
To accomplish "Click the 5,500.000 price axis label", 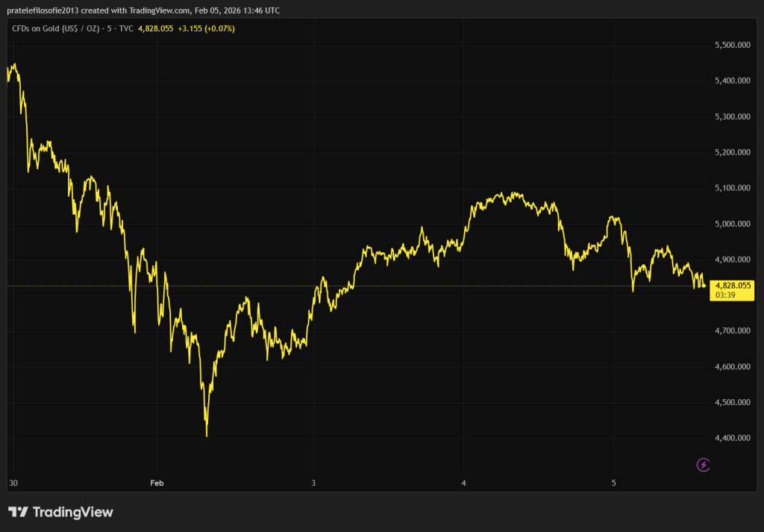I will (732, 46).
